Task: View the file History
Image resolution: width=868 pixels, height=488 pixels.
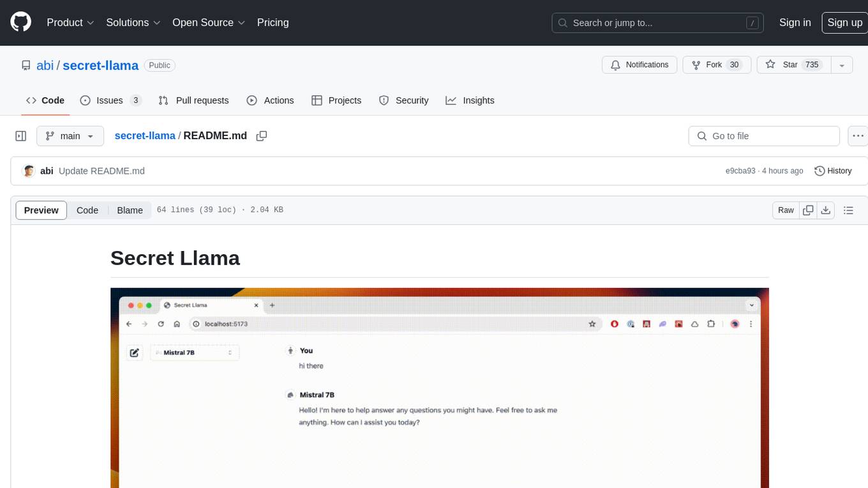Action: 833,171
